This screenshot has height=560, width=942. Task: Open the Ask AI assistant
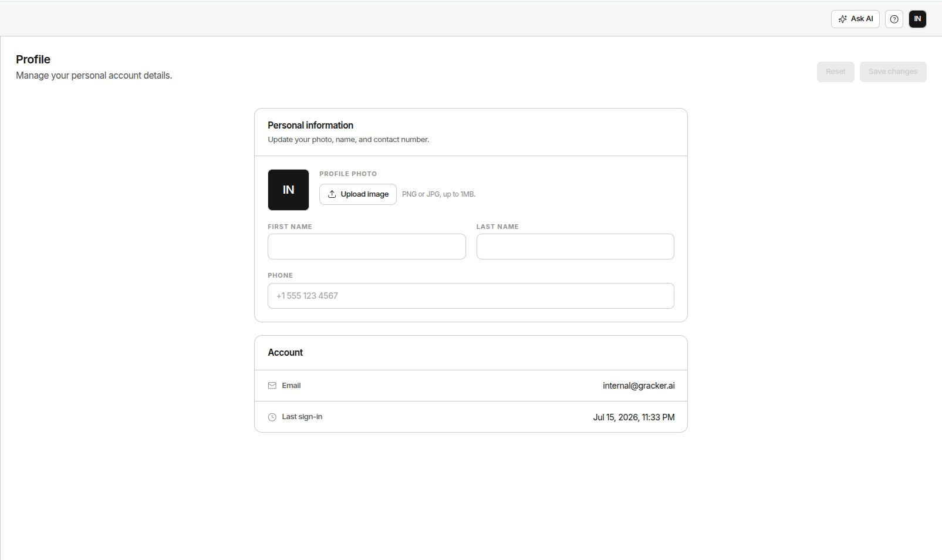[855, 19]
